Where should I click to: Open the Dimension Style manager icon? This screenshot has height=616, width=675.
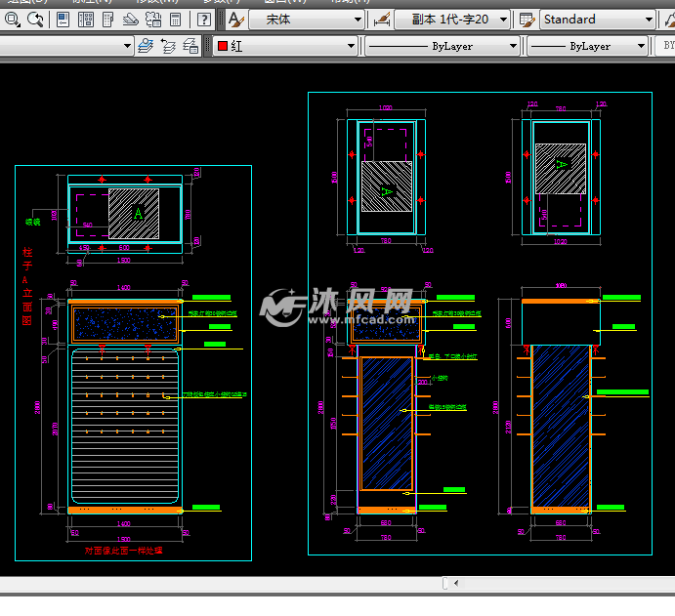381,20
